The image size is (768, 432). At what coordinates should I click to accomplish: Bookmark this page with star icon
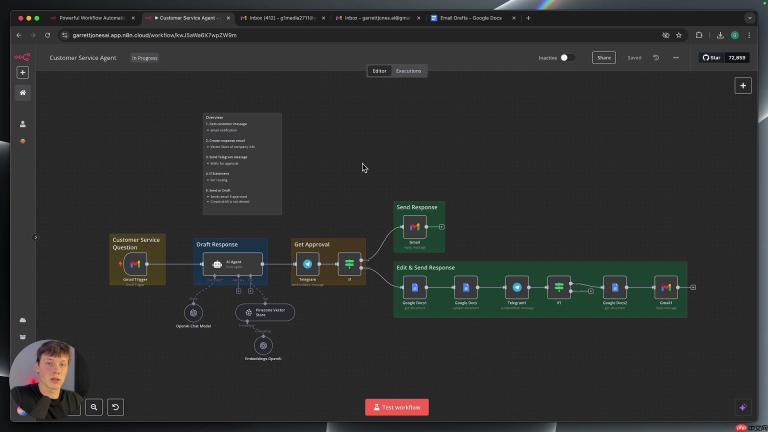point(679,35)
